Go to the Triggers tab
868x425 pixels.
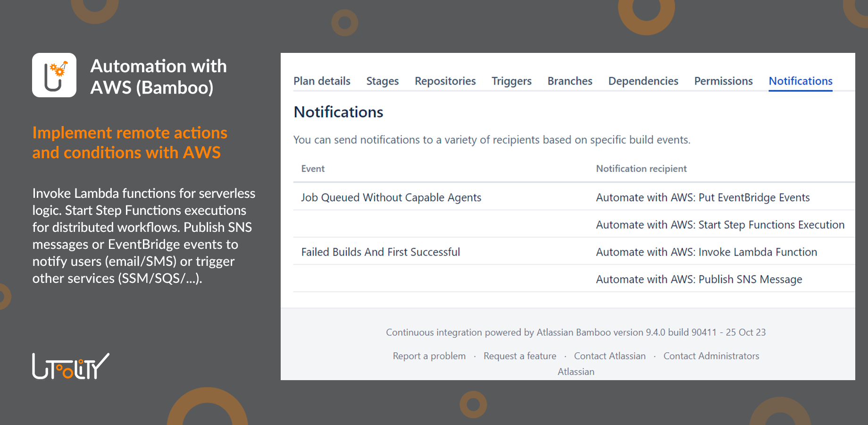[511, 81]
